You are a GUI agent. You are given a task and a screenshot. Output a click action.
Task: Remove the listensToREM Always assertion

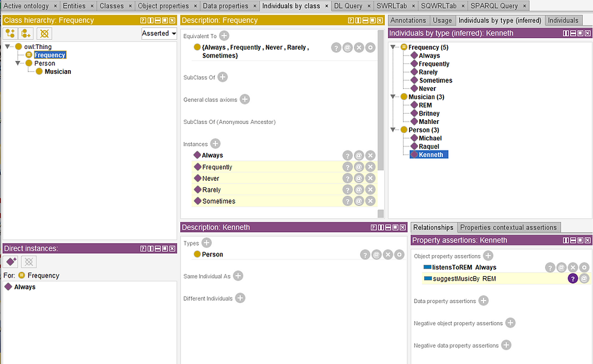point(573,268)
